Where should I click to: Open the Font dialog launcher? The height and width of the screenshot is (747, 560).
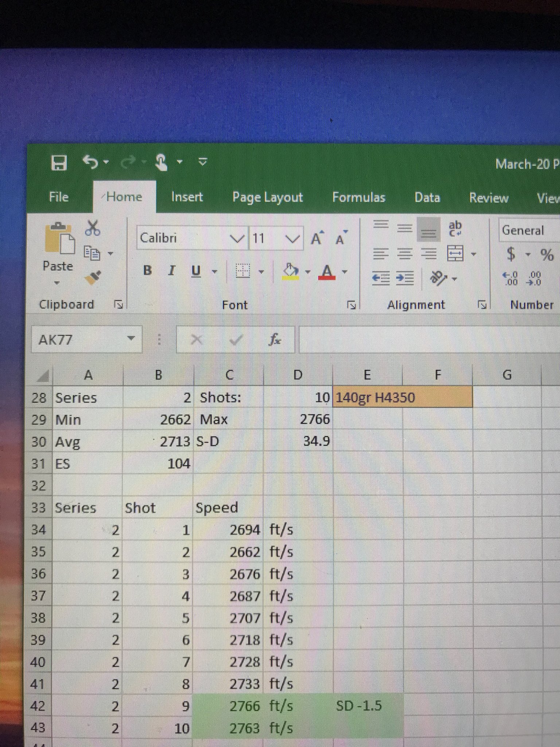[x=351, y=305]
